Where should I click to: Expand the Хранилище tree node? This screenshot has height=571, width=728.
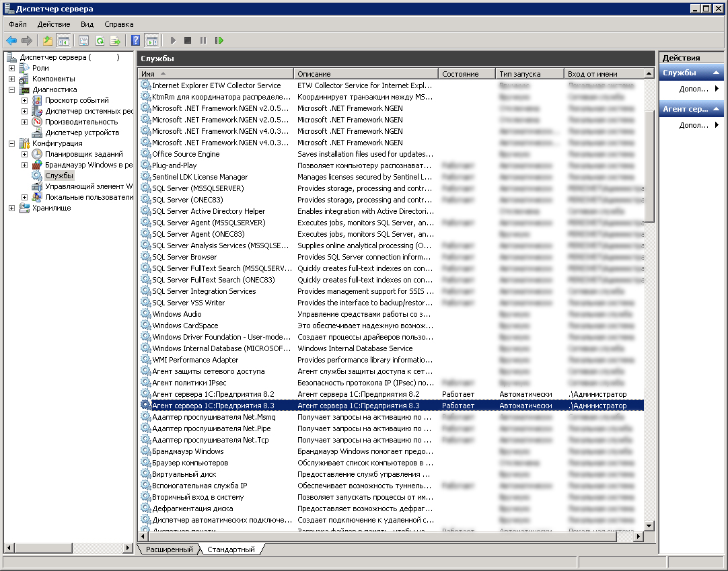tap(11, 208)
